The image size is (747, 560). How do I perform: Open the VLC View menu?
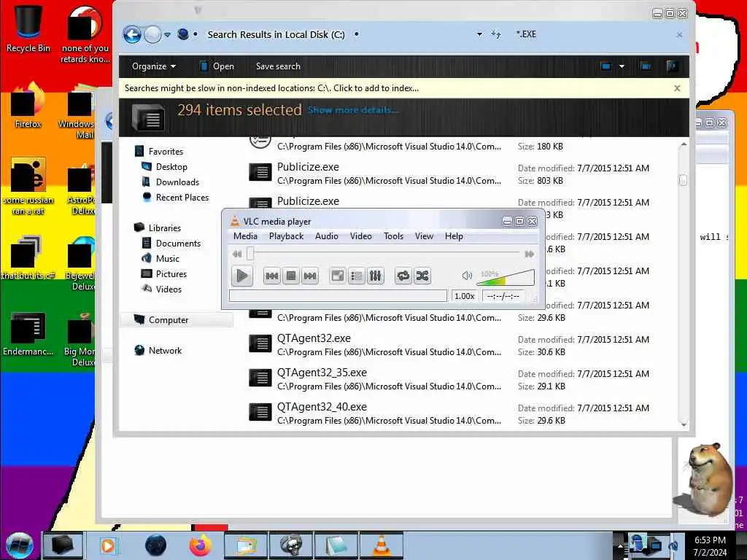tap(424, 236)
